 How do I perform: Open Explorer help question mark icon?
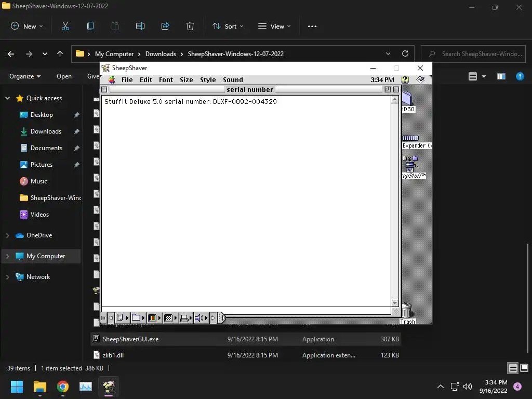coord(520,76)
